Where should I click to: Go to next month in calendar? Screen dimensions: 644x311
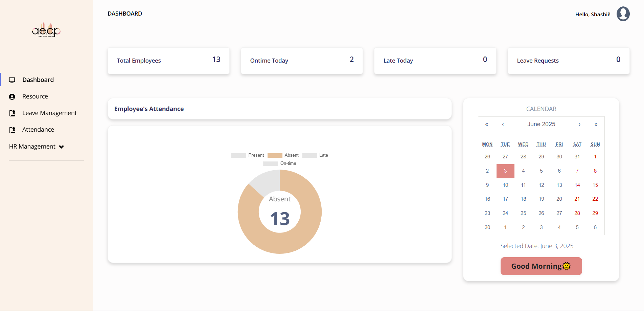(579, 125)
